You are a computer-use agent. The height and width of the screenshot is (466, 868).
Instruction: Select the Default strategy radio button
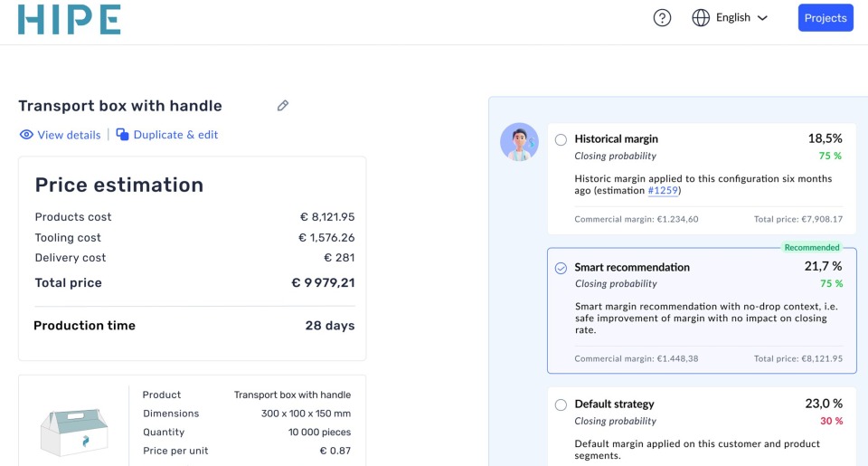(561, 404)
